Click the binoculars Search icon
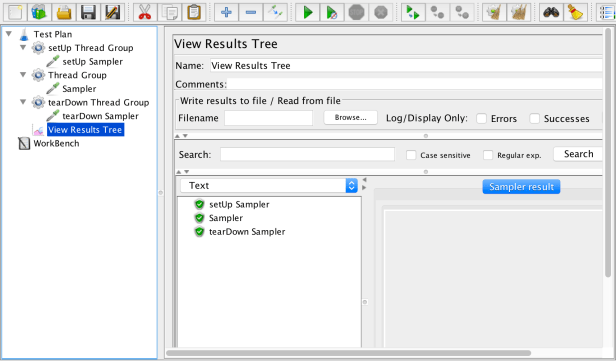616x361 pixels. (551, 13)
